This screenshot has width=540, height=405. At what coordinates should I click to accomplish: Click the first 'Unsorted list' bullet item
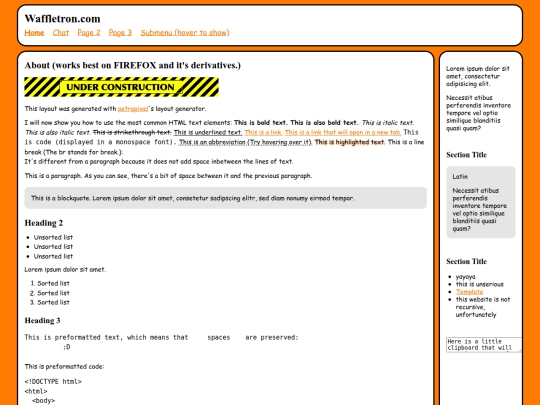tap(53, 237)
